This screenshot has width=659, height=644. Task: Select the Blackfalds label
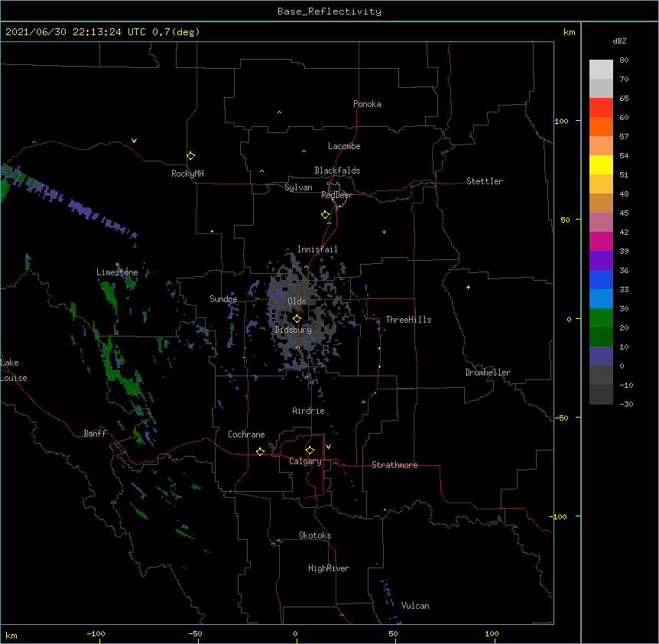tap(337, 171)
